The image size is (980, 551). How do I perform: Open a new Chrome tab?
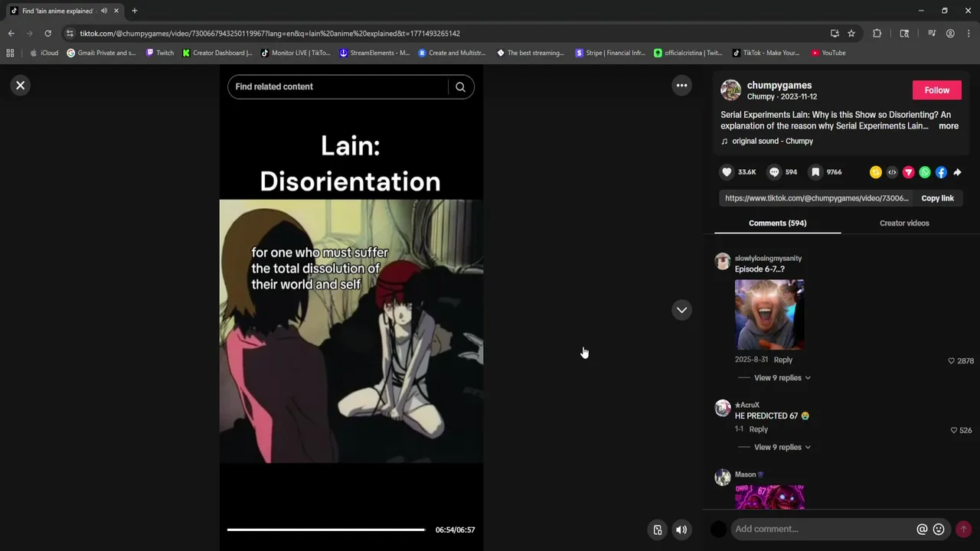[x=134, y=11]
